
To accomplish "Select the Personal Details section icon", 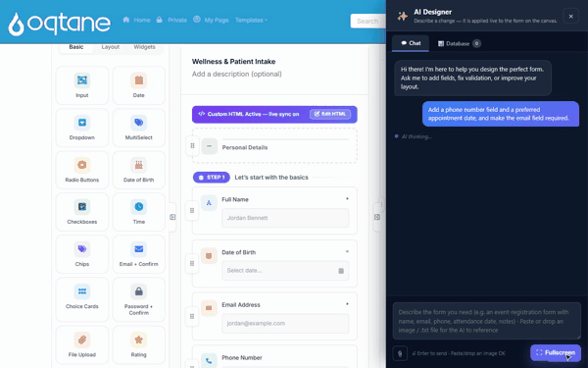I will [210, 146].
